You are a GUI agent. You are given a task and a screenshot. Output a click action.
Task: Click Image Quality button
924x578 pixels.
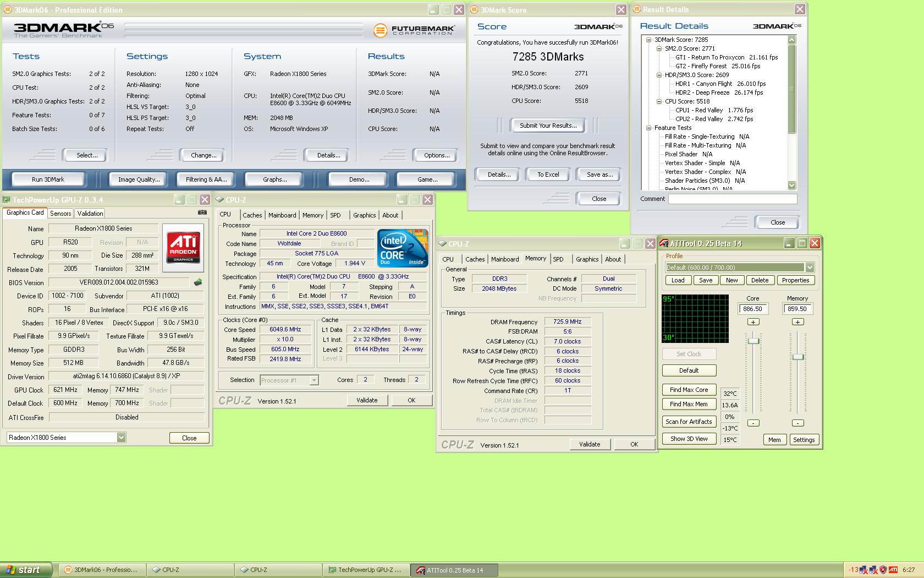[x=139, y=179]
